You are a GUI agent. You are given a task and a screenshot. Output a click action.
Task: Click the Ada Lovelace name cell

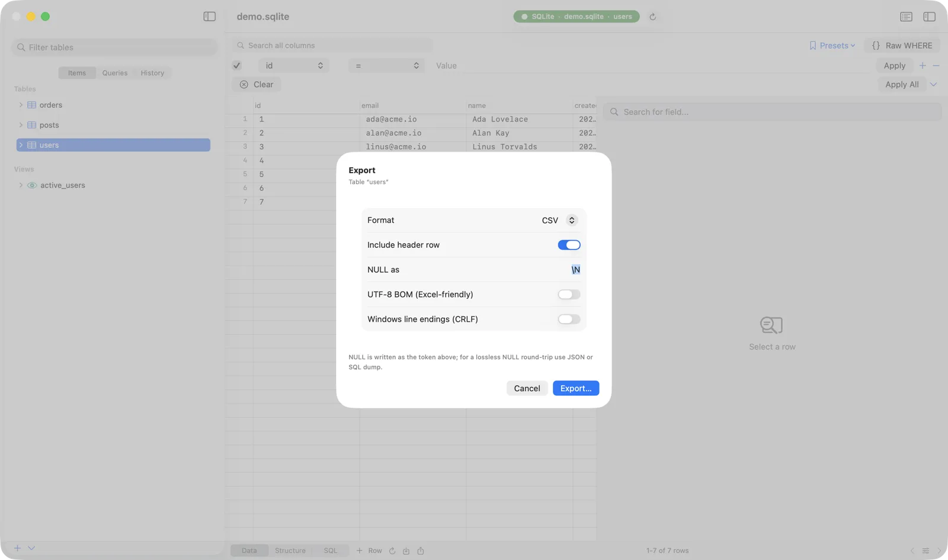pyautogui.click(x=520, y=119)
